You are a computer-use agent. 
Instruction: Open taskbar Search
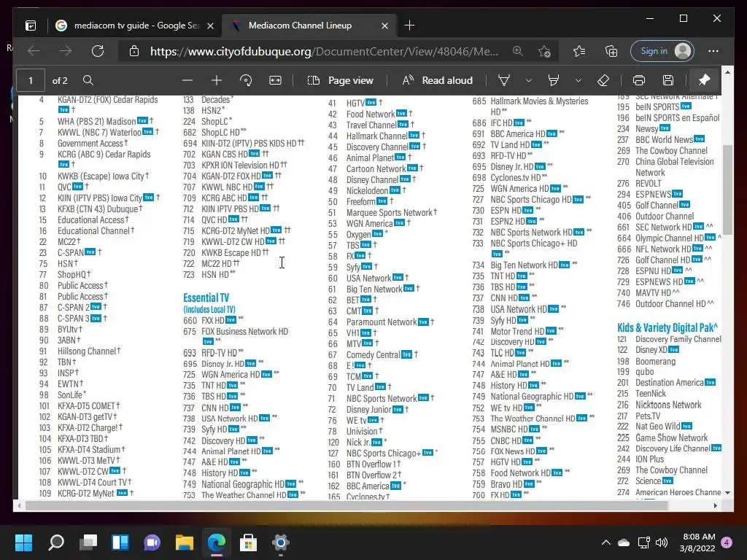pos(56,542)
